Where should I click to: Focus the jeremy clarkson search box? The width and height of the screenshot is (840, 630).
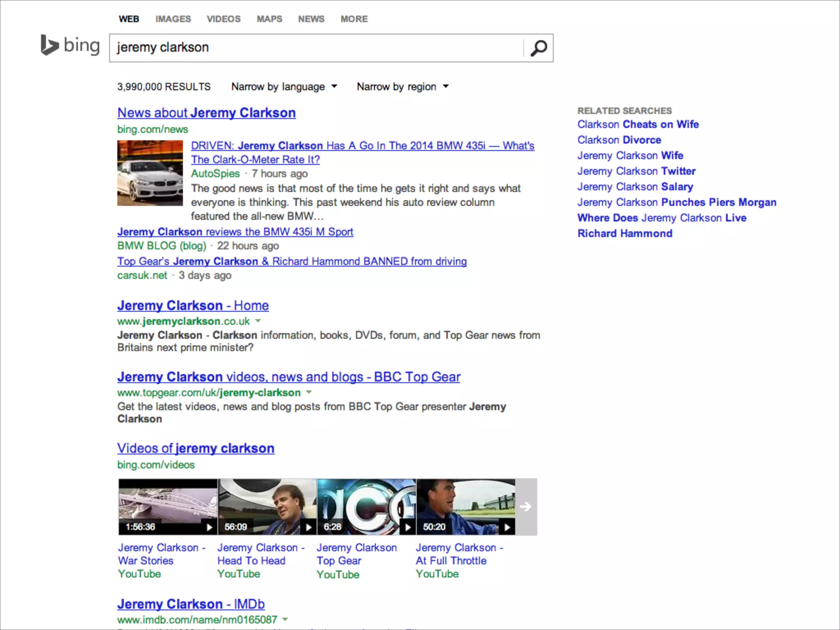[x=316, y=48]
